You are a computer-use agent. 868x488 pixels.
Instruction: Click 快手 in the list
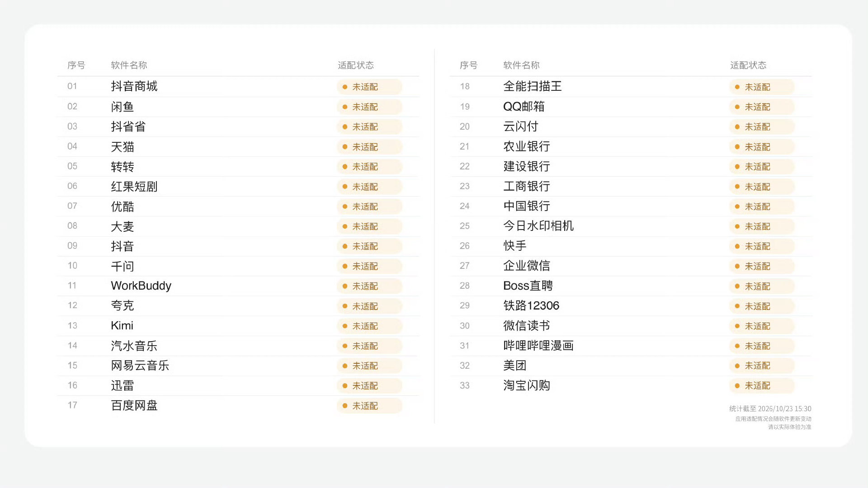click(515, 246)
